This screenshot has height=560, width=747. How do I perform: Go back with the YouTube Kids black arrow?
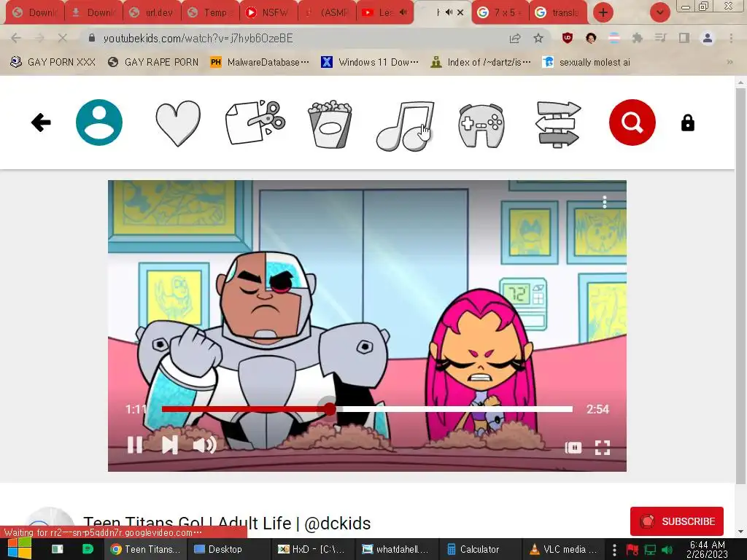tap(41, 122)
